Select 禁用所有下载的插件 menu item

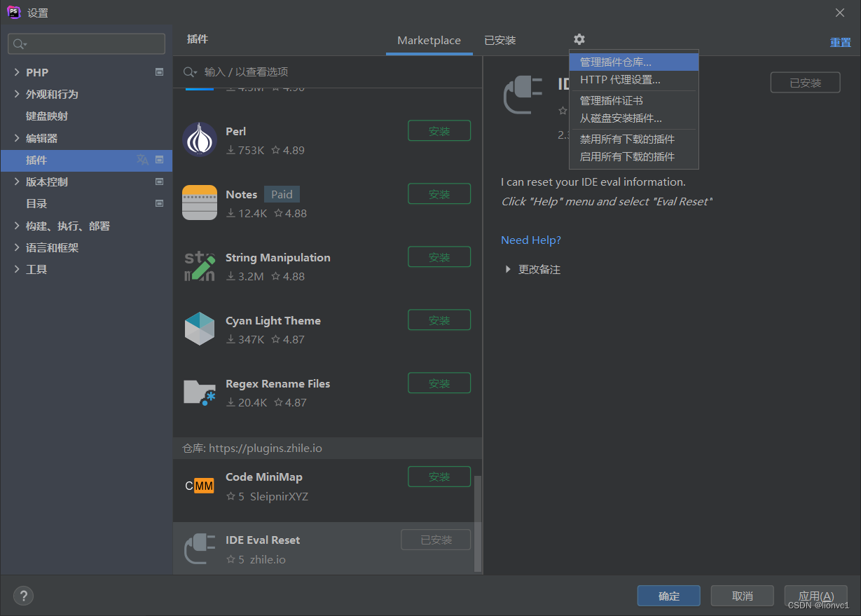click(634, 139)
